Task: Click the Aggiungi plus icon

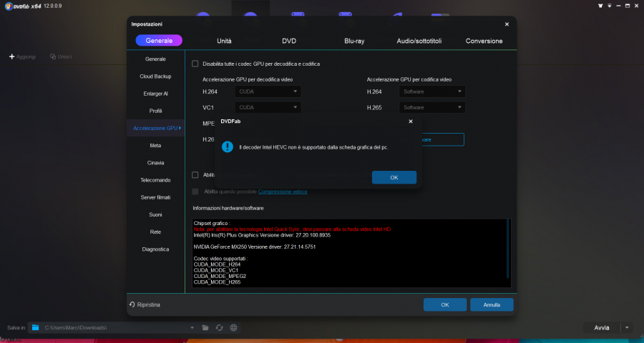Action: [12, 56]
